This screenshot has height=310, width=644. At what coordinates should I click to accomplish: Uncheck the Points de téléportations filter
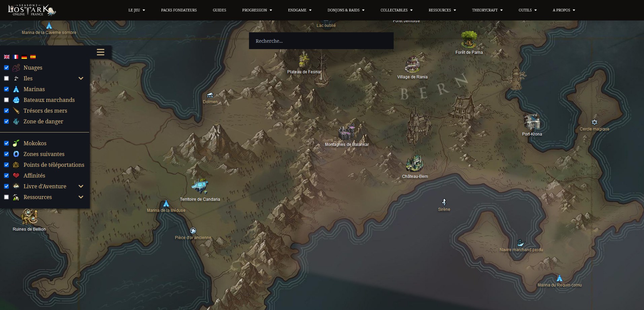pos(6,165)
